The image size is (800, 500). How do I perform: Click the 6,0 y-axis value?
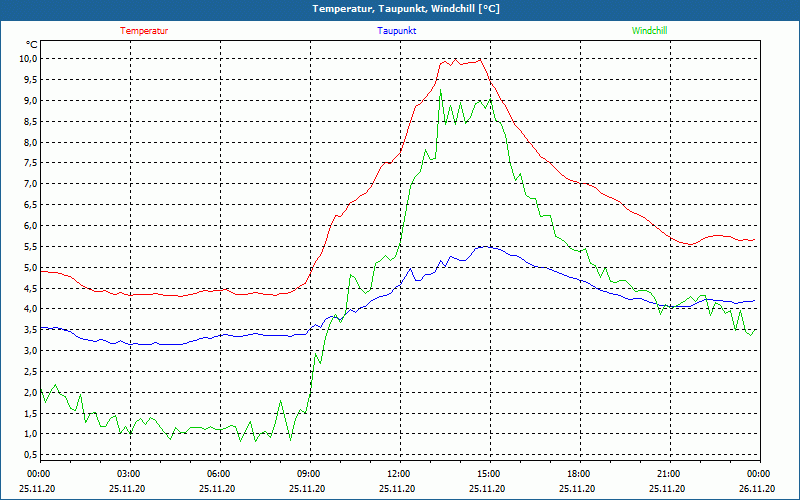[x=31, y=226]
